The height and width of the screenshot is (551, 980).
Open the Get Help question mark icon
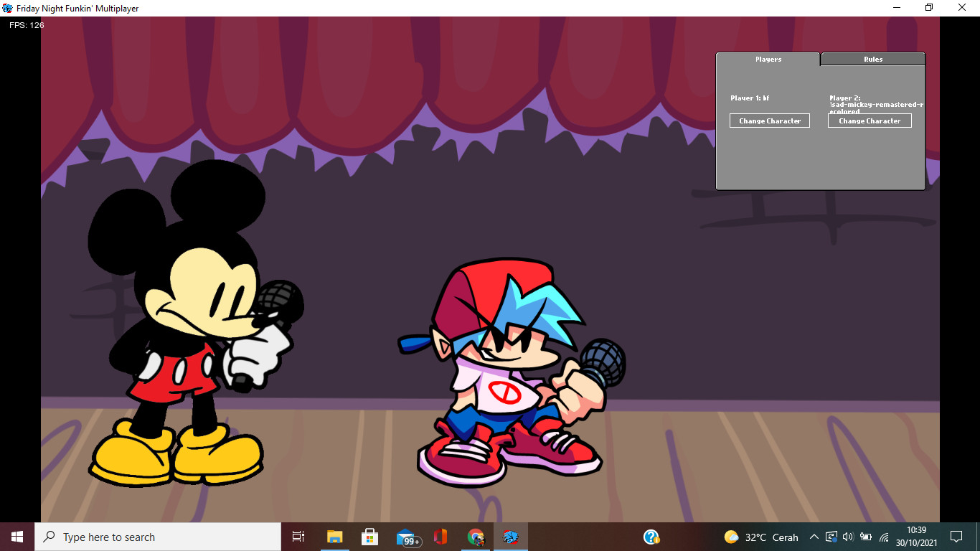pos(651,537)
